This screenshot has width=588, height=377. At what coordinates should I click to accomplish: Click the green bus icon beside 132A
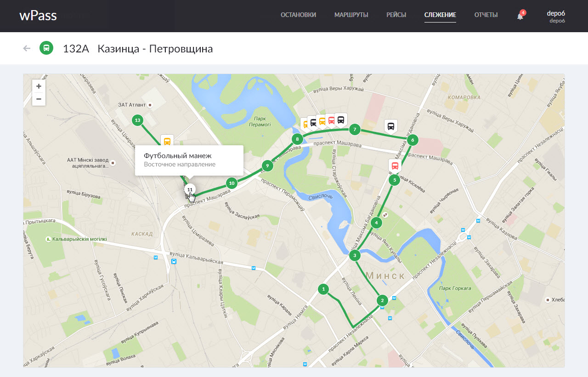pyautogui.click(x=46, y=48)
